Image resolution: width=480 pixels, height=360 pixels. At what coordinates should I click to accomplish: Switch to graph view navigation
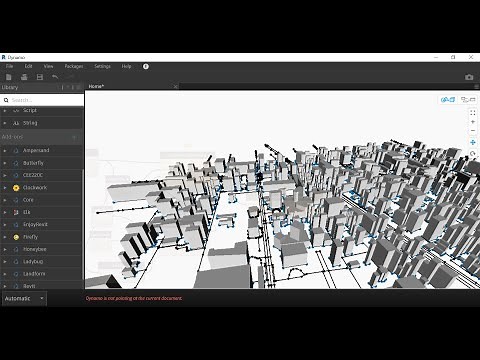click(468, 100)
